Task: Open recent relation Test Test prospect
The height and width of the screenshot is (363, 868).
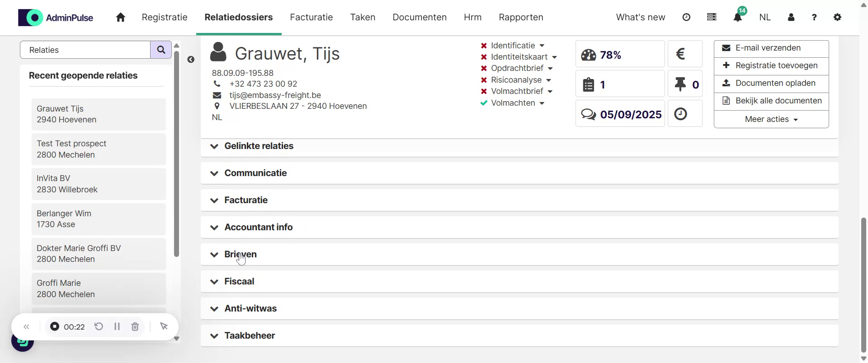Action: tap(99, 149)
